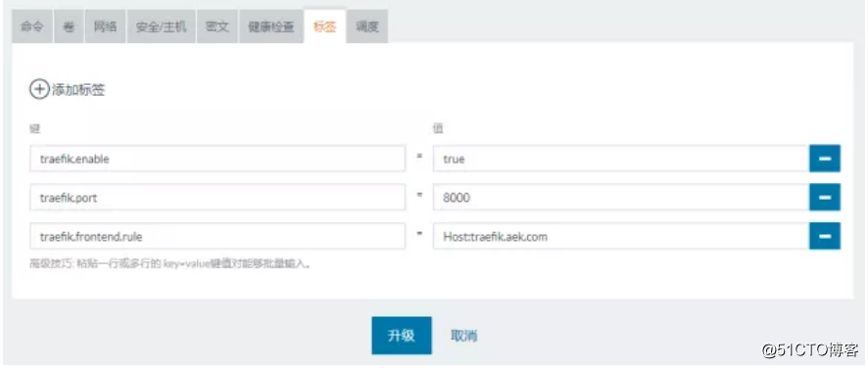Edit the traefik.enable key field

pos(217,159)
